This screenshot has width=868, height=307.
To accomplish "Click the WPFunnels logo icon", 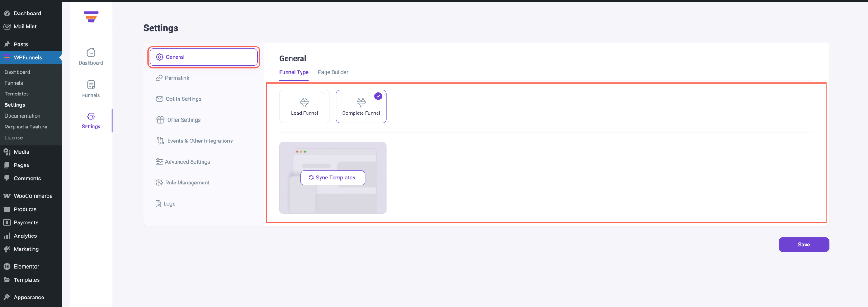I will click(91, 17).
